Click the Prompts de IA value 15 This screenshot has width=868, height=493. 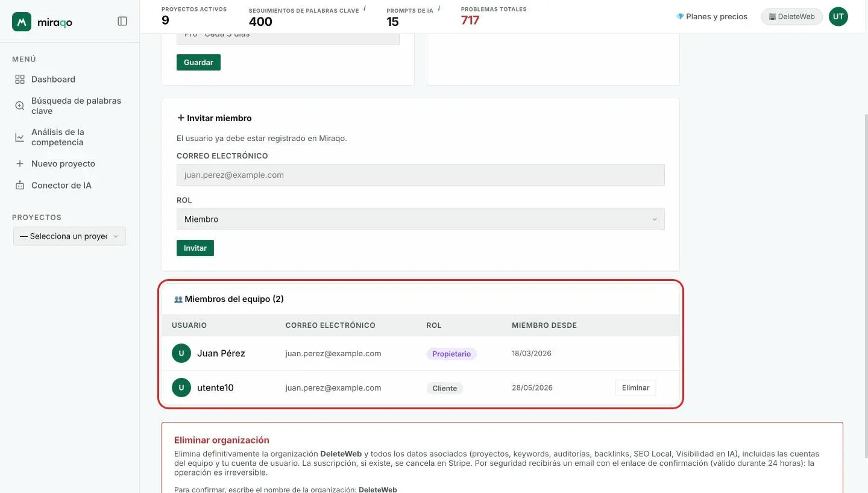tap(392, 22)
